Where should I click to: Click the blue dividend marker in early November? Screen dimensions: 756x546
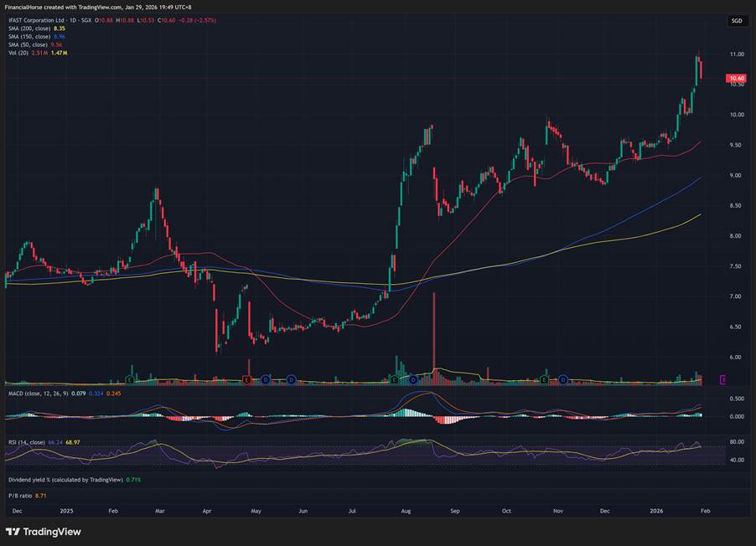tap(564, 380)
